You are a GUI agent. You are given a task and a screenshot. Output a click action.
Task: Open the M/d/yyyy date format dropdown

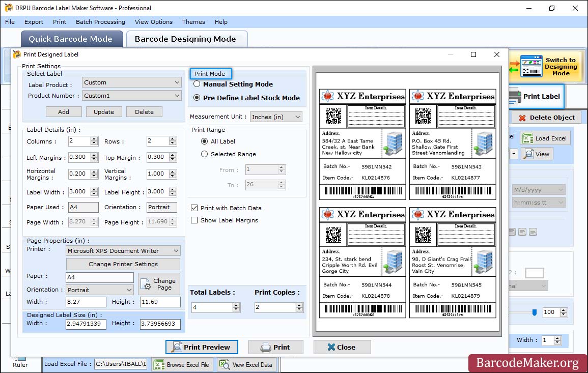point(539,190)
